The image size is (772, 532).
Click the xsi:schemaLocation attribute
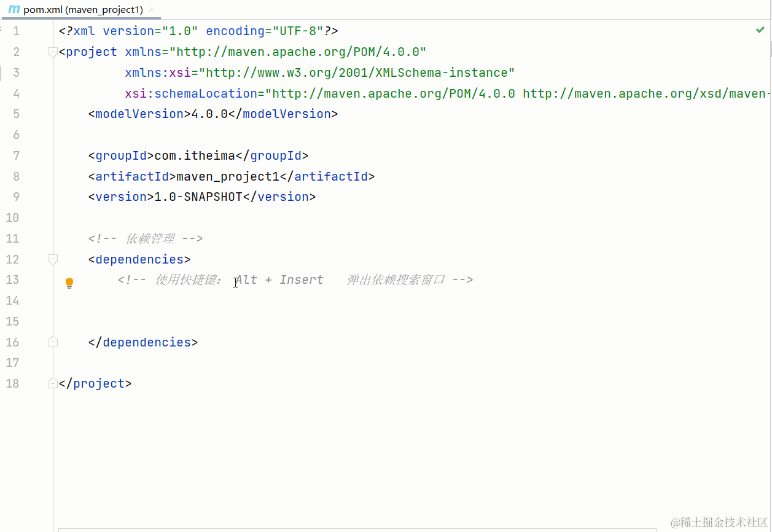[x=191, y=93]
